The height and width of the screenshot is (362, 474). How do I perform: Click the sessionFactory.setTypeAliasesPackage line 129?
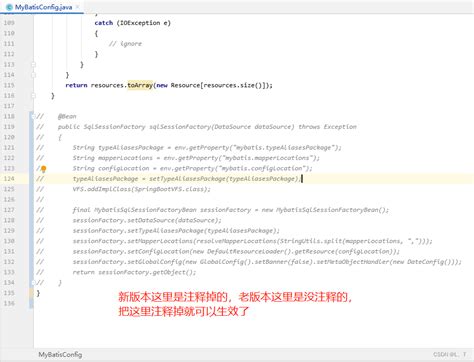(x=176, y=231)
